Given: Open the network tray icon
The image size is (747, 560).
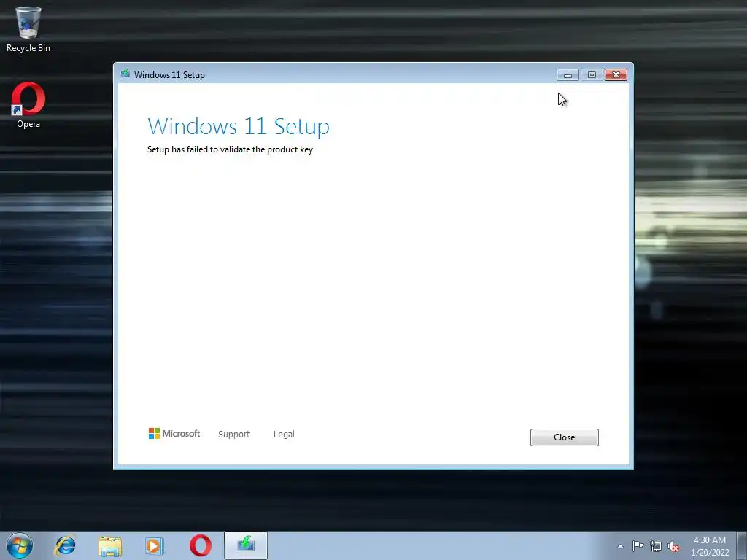Looking at the screenshot, I should point(656,546).
